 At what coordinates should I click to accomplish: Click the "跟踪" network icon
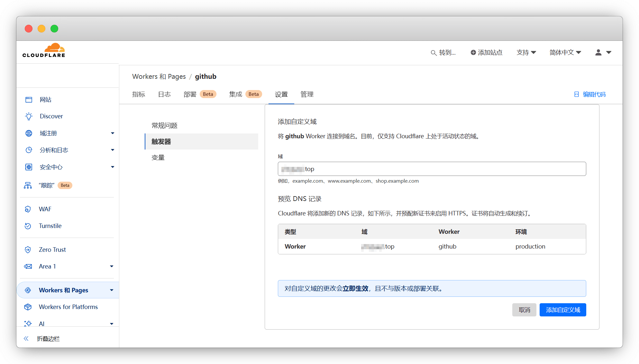[28, 186]
